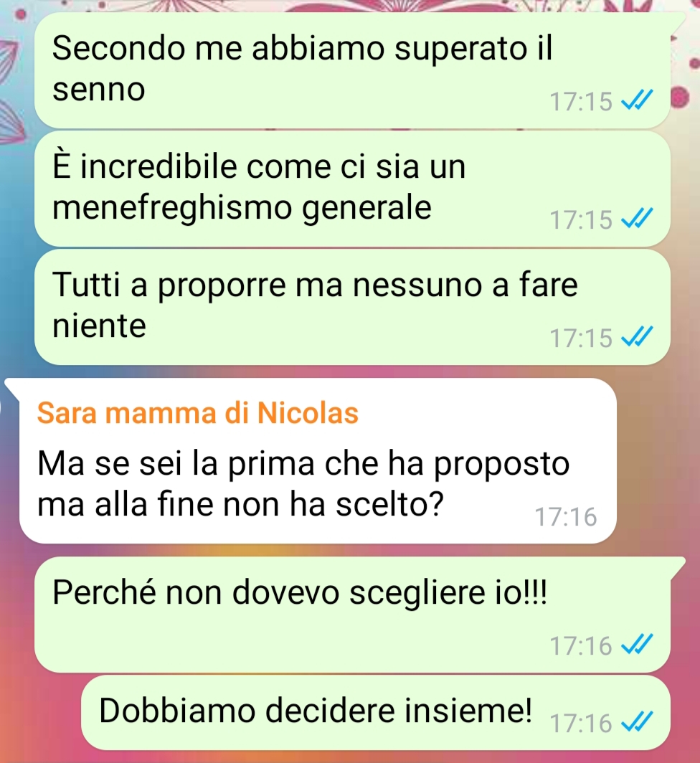Open sender name 'Sara mamma di Nicolas'
700x763 pixels.
tap(198, 413)
